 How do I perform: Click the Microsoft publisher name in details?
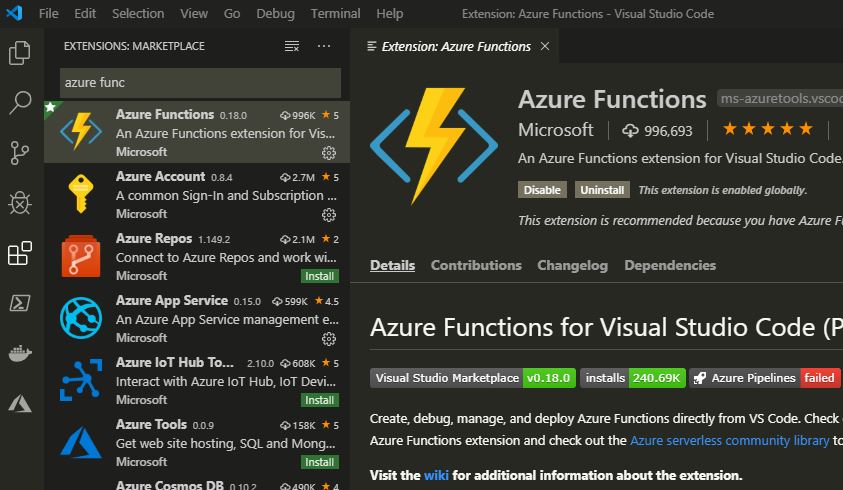pyautogui.click(x=555, y=130)
